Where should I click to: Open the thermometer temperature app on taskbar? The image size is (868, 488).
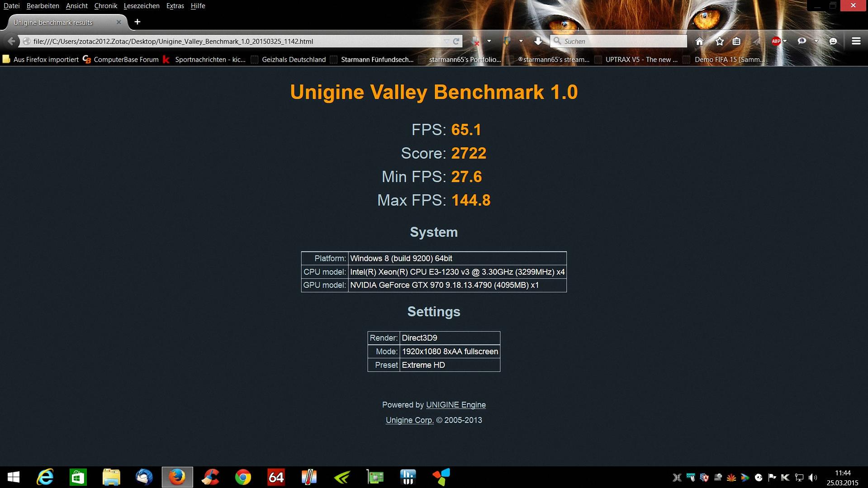pos(309,477)
